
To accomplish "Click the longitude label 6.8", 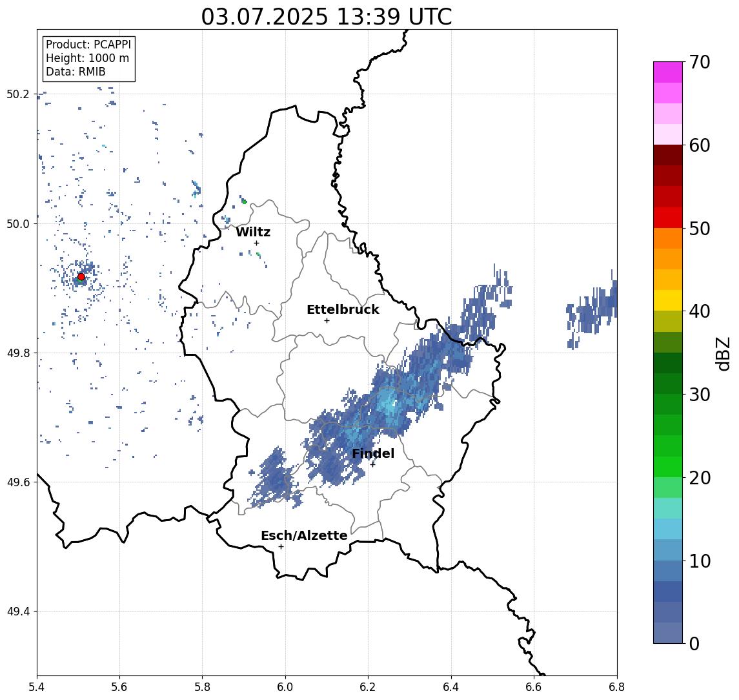I will pos(616,687).
